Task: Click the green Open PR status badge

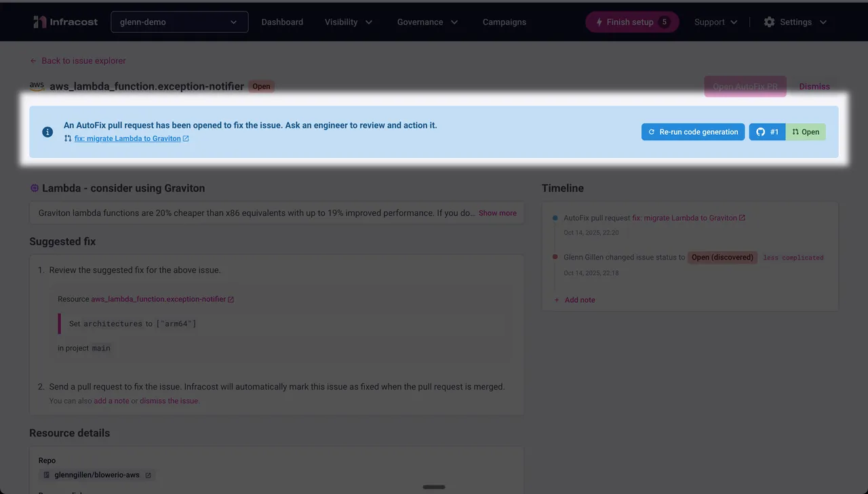Action: click(x=806, y=132)
